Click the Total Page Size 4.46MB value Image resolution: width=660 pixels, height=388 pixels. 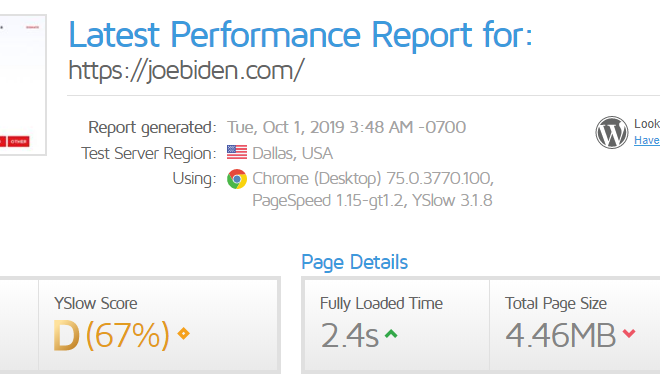click(x=560, y=335)
